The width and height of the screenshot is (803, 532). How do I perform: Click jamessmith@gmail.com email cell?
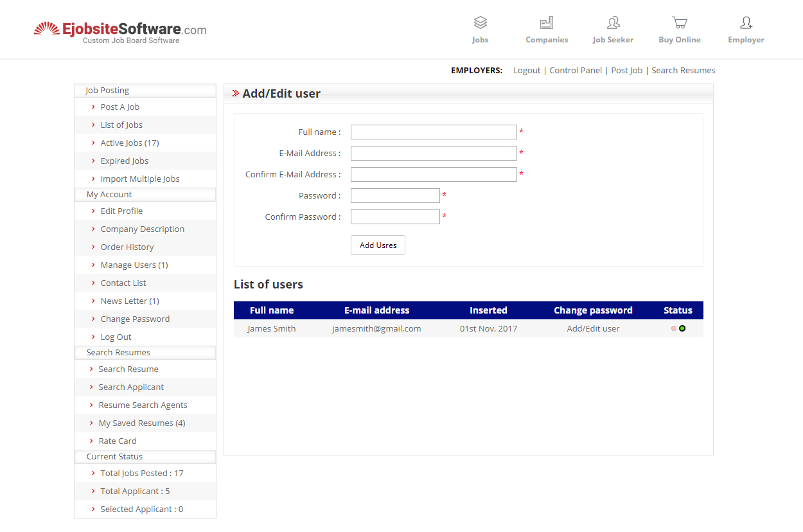coord(376,328)
